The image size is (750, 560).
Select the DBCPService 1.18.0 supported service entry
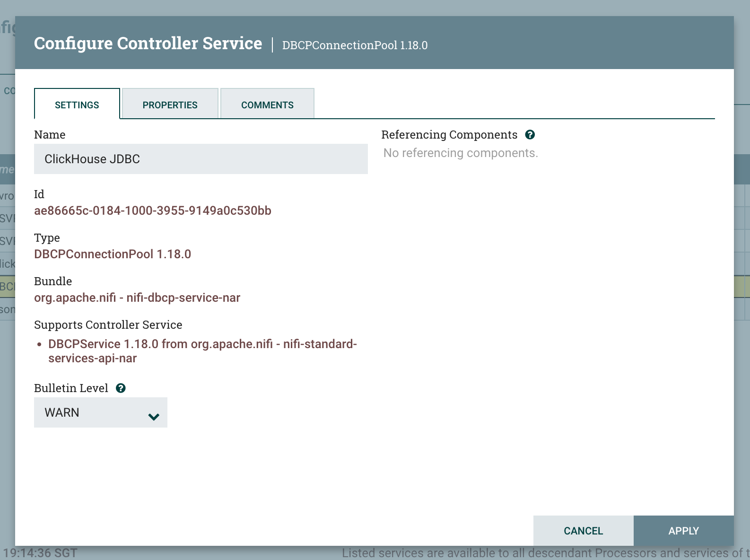(x=202, y=350)
